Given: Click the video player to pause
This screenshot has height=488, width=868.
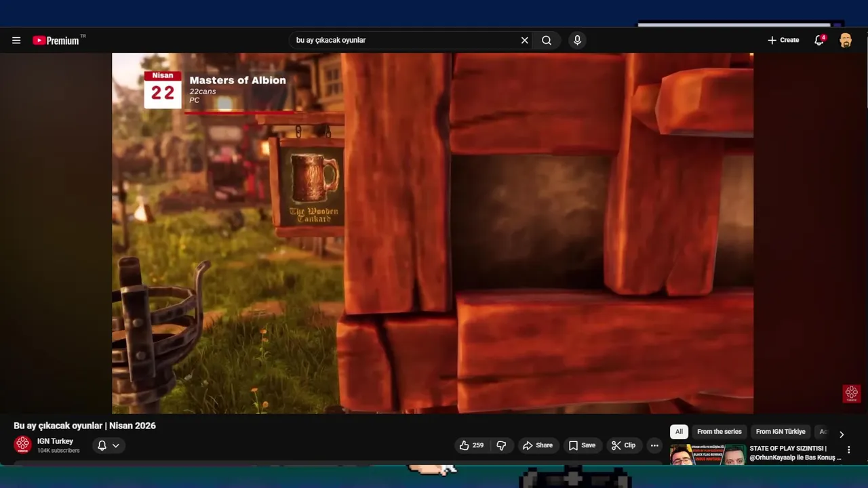Looking at the screenshot, I should tap(433, 233).
